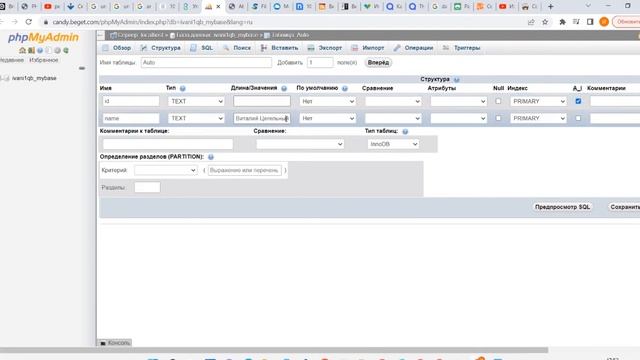Open По умолчанию dropdown in name row

327,118
